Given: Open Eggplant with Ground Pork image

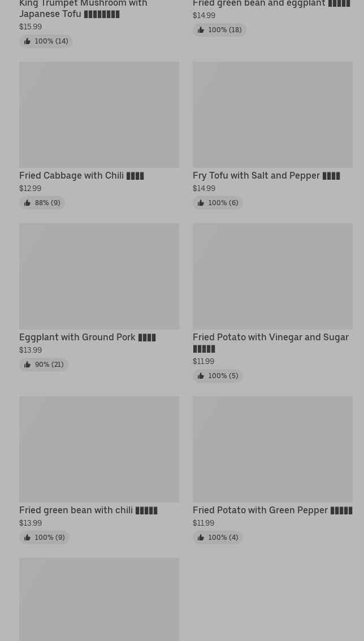Looking at the screenshot, I should pos(99,276).
